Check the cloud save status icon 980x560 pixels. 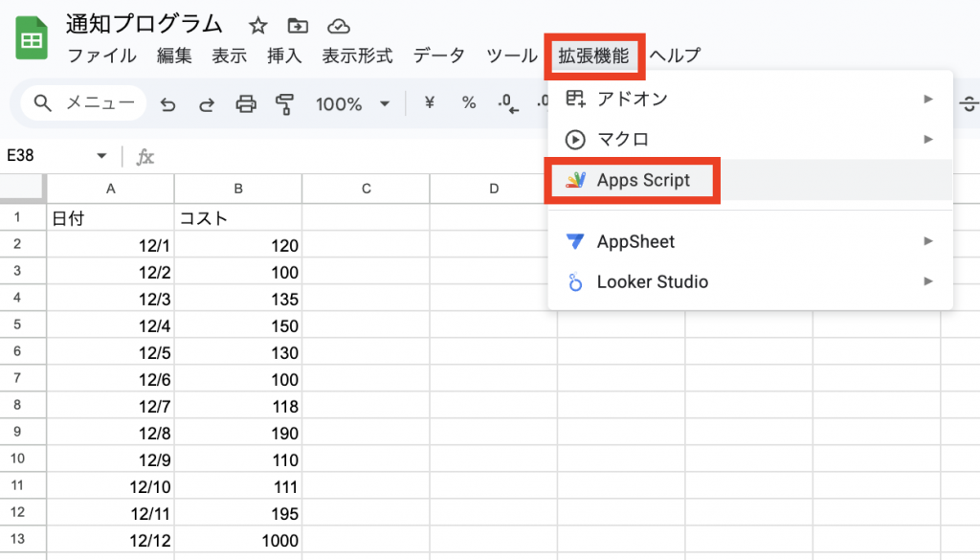(x=338, y=26)
